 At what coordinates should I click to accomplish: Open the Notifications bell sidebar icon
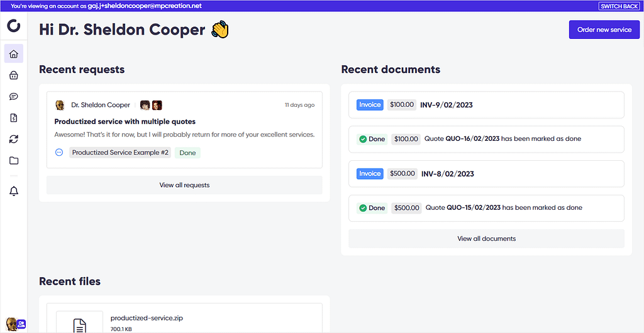click(x=14, y=191)
